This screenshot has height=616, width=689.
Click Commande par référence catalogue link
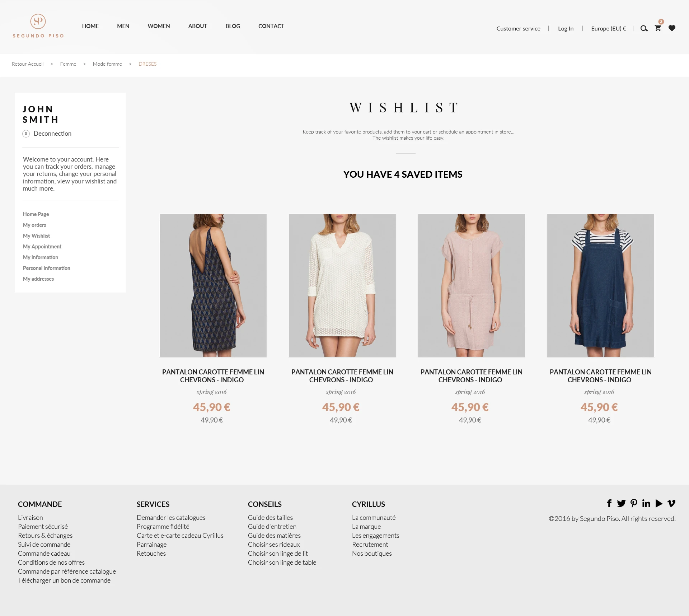[x=67, y=571]
